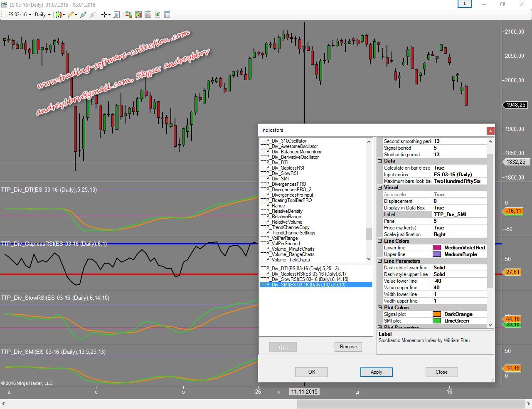
Task: Click the Value upper line field
Action: 459,288
